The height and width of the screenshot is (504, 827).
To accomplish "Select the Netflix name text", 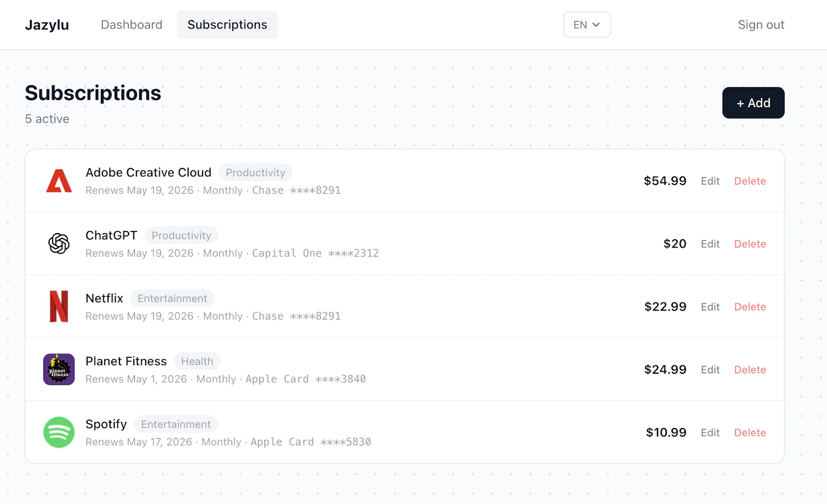I will pyautogui.click(x=104, y=298).
